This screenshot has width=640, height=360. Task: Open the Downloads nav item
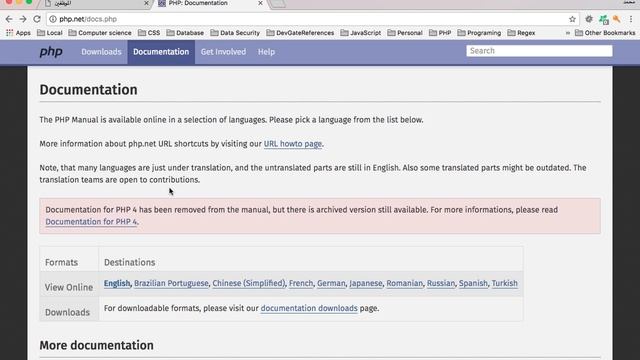tap(101, 52)
